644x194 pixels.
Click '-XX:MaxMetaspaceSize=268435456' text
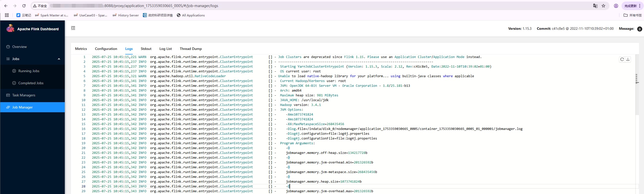315,124
